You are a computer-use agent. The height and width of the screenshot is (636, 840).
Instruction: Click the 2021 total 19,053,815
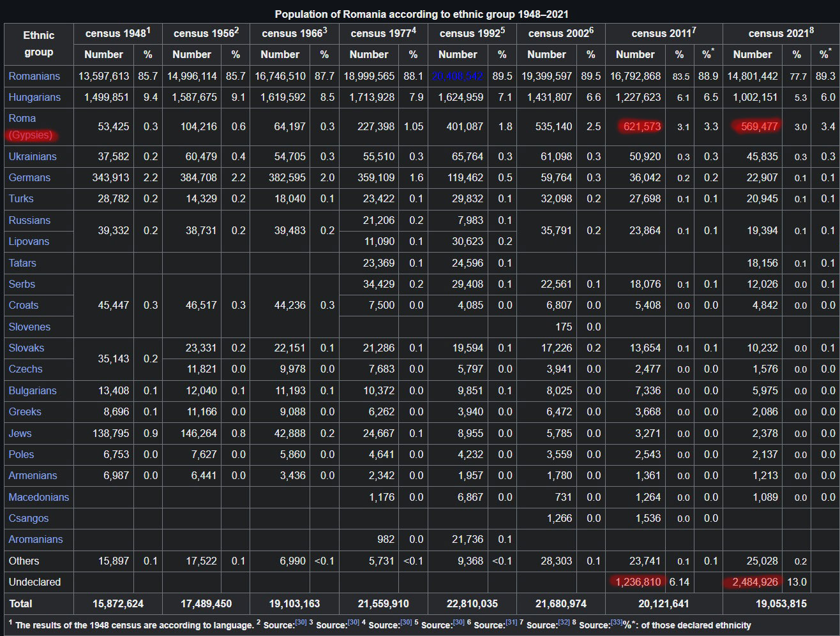pos(781,603)
